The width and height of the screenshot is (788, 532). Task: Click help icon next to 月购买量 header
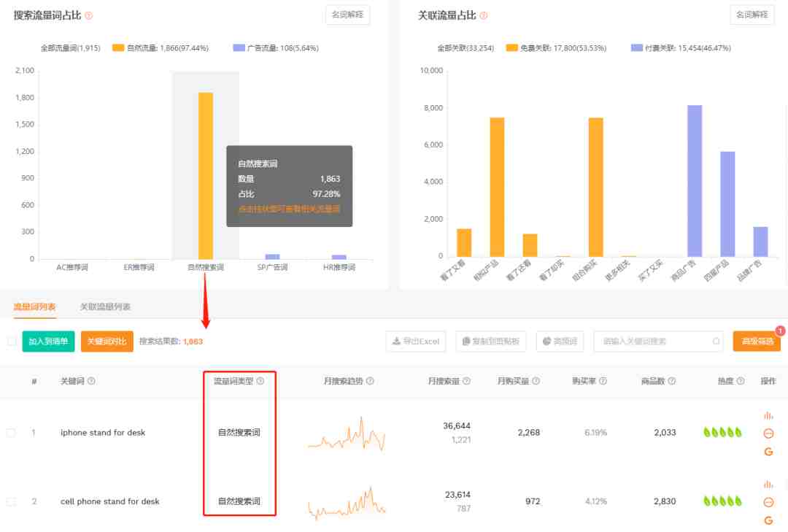pyautogui.click(x=536, y=381)
